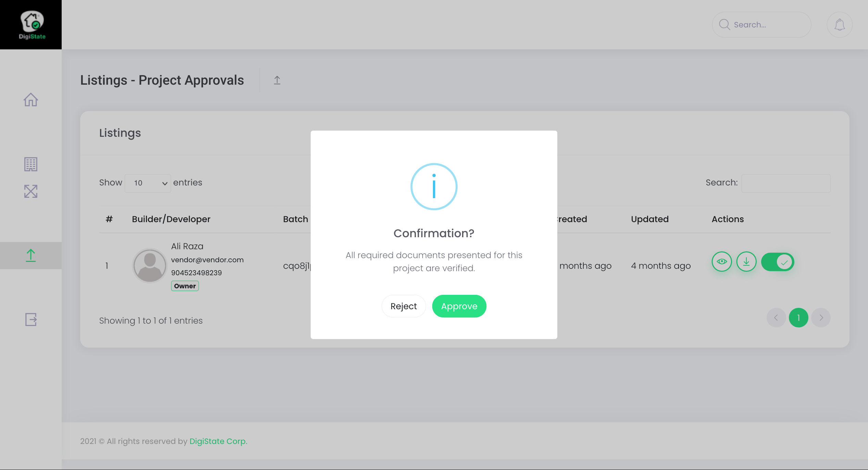View listing details with eye icon
Screen dimensions: 868x470
coord(721,262)
